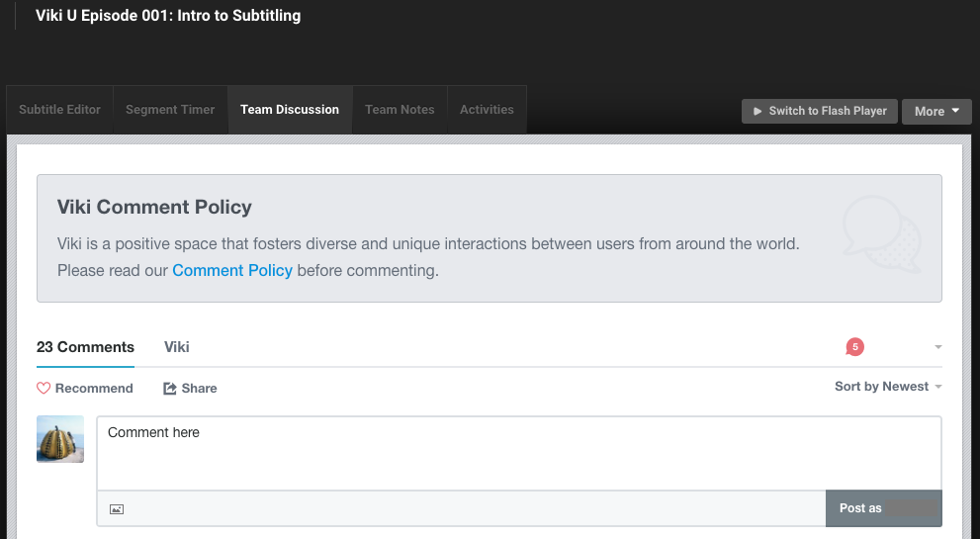Open the Team Notes tab
980x539 pixels.
400,110
